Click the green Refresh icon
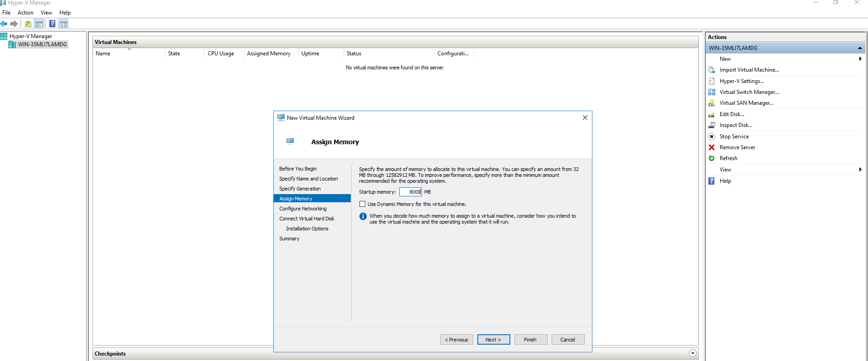The height and width of the screenshot is (361, 868). pos(712,158)
